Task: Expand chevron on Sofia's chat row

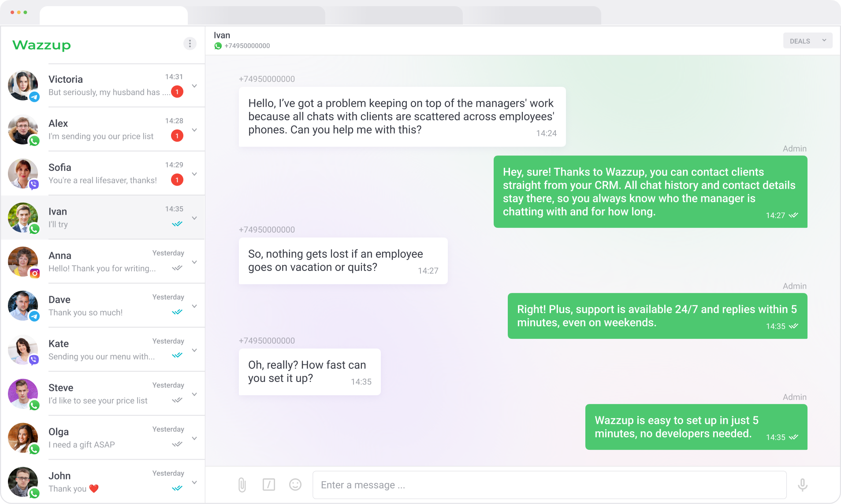Action: (x=194, y=174)
